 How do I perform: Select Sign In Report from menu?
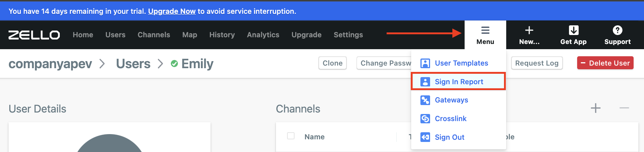(458, 82)
